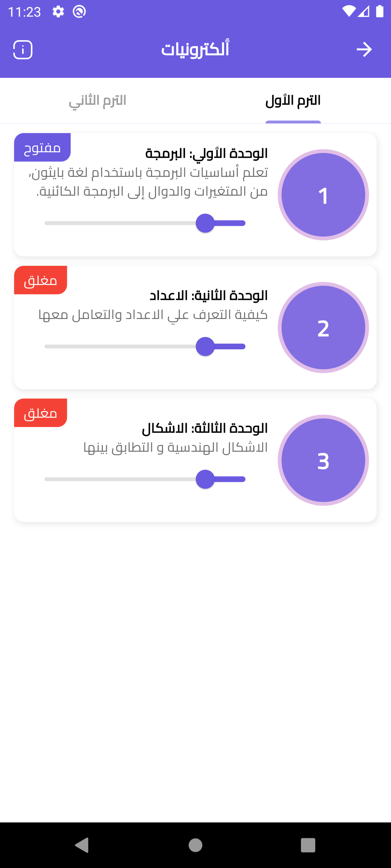Tap the unit 3 circle badge
The image size is (391, 868).
tap(323, 460)
